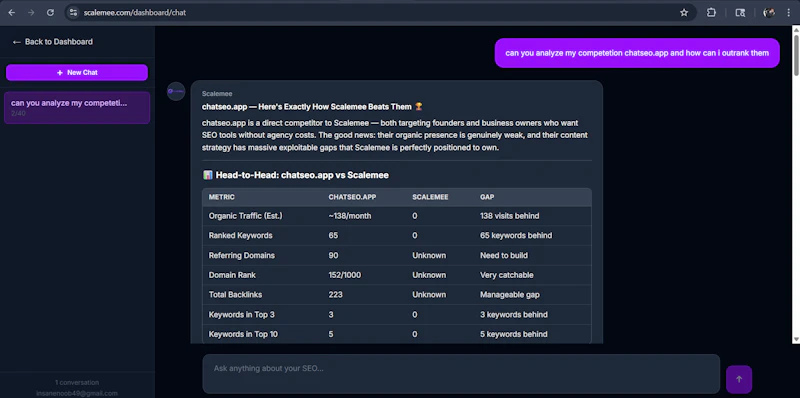This screenshot has height=398, width=800.
Task: Click the page scrollbar up arrow
Action: pyautogui.click(x=796, y=30)
